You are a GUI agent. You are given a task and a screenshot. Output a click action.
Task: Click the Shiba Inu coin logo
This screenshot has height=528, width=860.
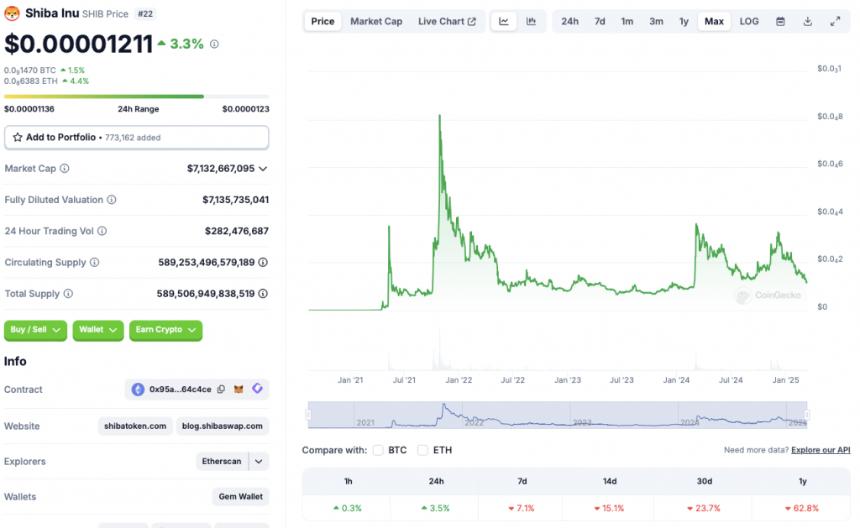point(12,13)
